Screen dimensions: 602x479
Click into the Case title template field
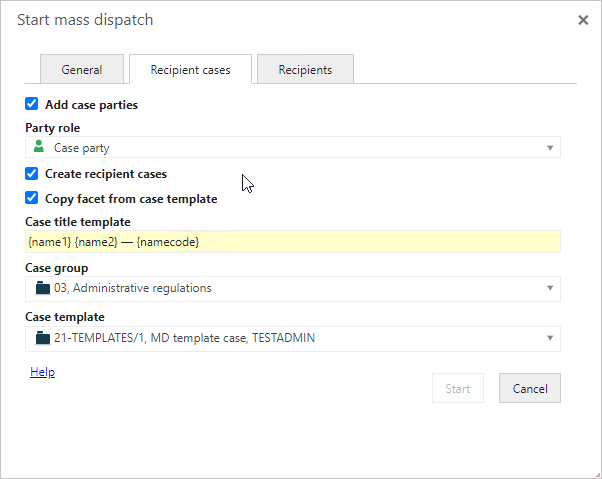(293, 242)
